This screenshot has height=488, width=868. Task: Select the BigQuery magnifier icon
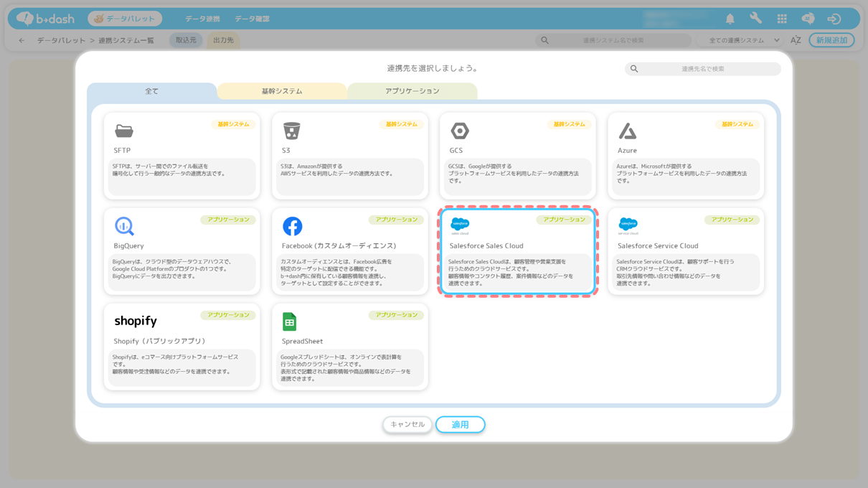(x=125, y=226)
